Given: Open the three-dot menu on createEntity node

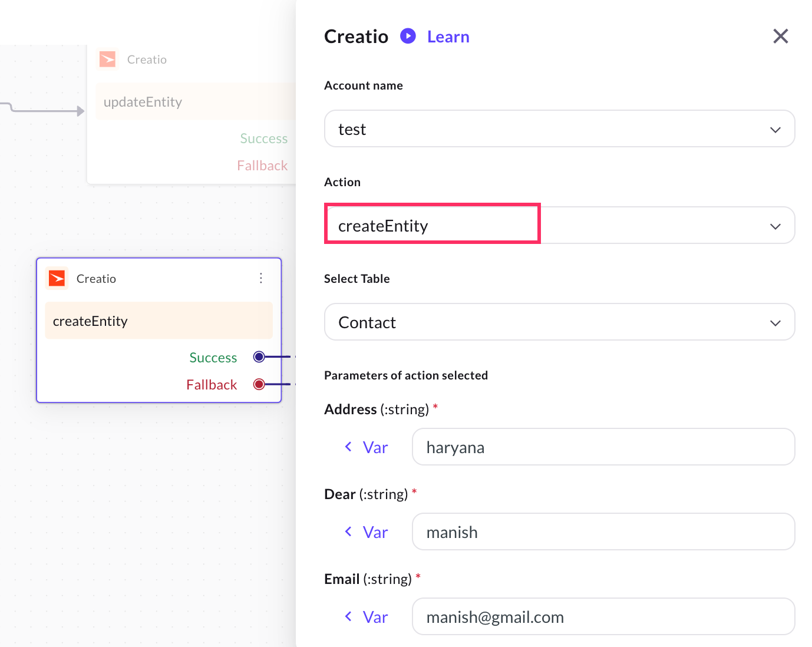Looking at the screenshot, I should pos(261,278).
